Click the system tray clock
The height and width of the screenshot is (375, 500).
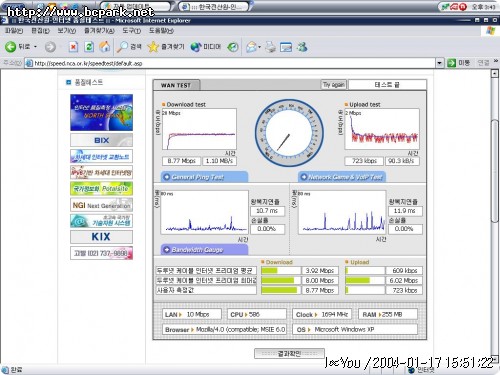[483, 7]
